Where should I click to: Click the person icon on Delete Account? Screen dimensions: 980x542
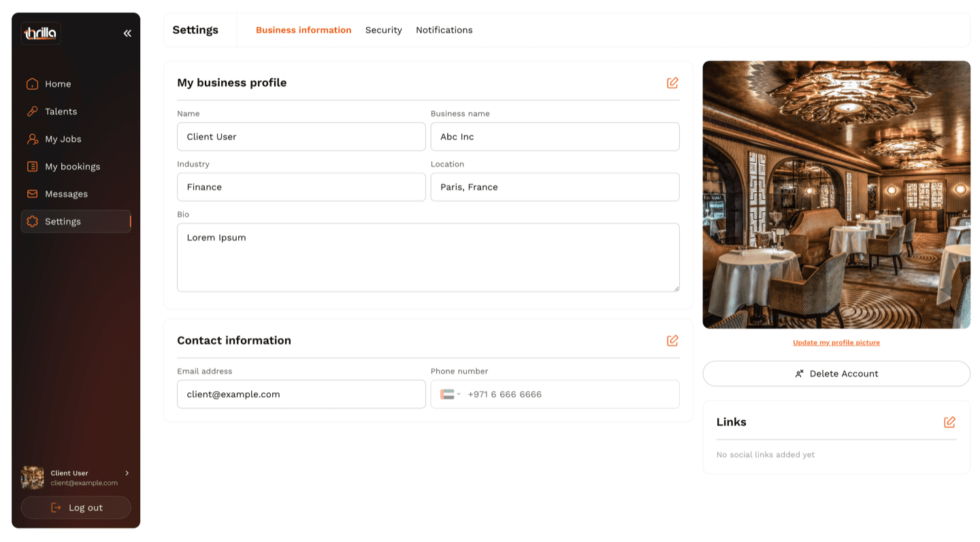click(799, 373)
